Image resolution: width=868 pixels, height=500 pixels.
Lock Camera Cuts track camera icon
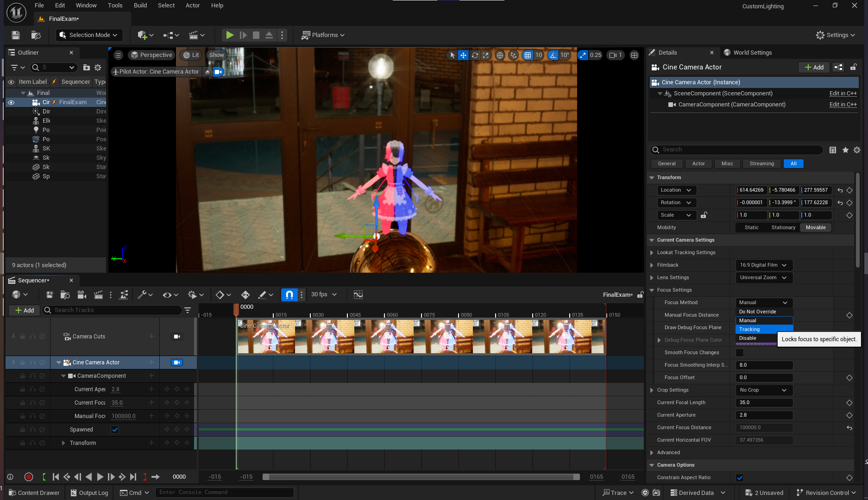point(177,337)
